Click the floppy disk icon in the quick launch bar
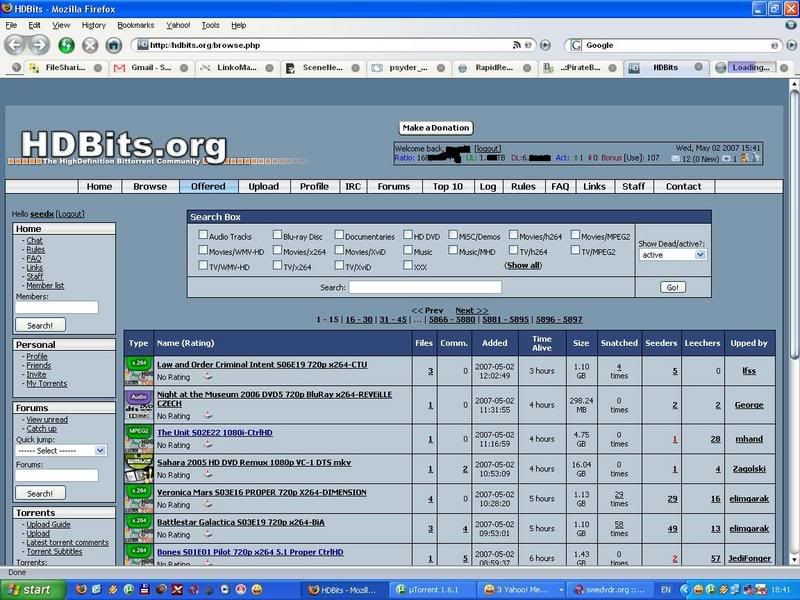800x600 pixels. point(145,589)
